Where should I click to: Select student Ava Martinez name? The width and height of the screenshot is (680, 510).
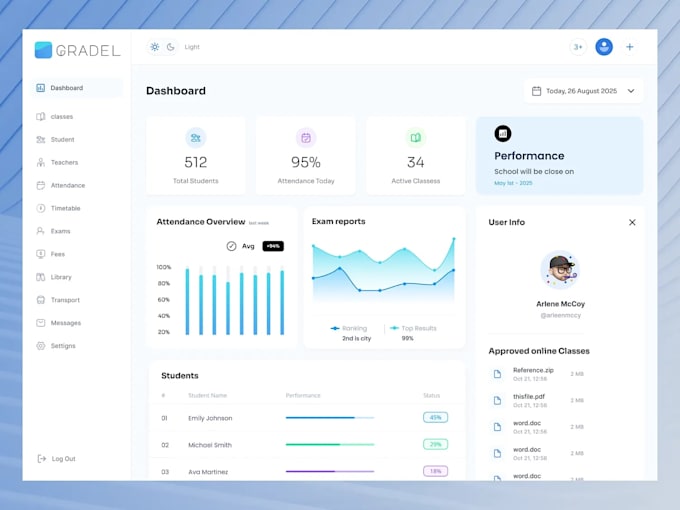(x=208, y=472)
